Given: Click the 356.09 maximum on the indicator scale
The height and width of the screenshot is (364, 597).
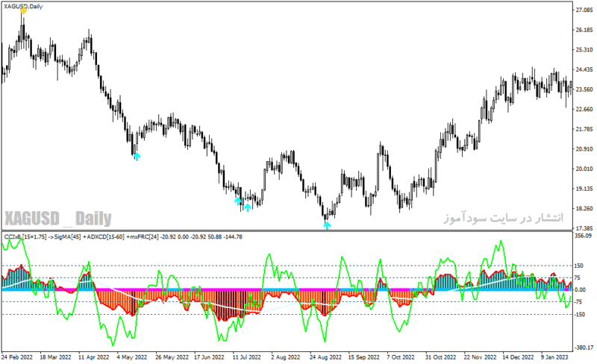Looking at the screenshot, I should pyautogui.click(x=584, y=236).
